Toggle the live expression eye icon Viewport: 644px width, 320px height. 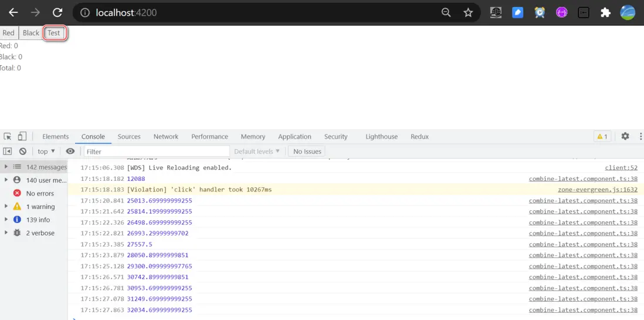tap(70, 151)
